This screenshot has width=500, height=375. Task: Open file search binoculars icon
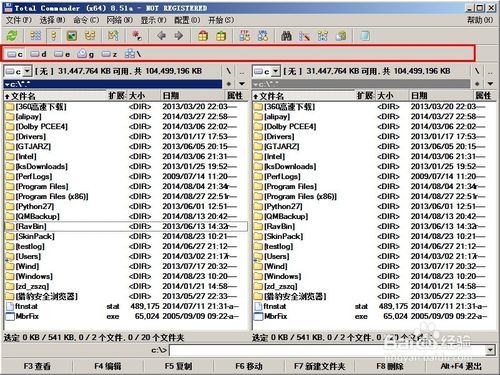(286, 36)
